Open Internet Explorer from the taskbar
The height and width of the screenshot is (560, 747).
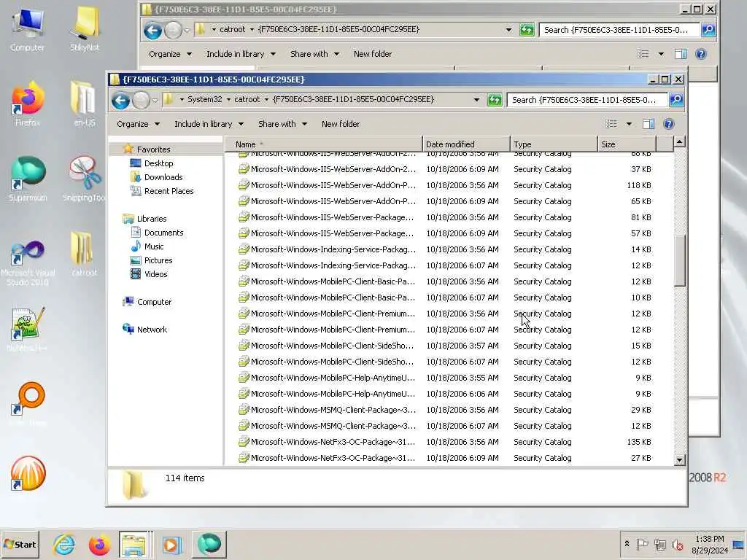[64, 545]
